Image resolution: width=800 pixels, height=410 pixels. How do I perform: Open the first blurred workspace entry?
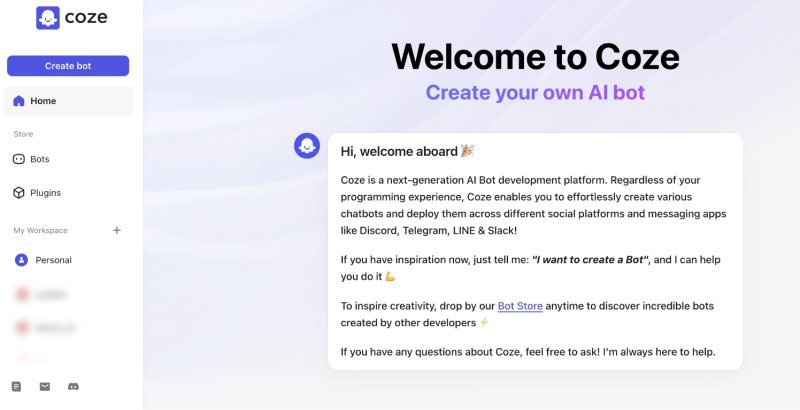click(68, 295)
